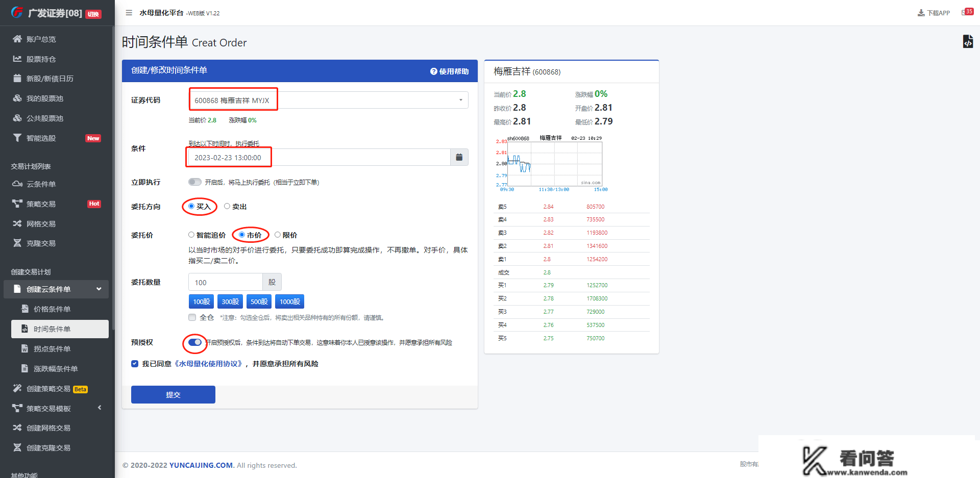Viewport: 980px width, 478px height.
Task: Select the 限价 price option
Action: click(278, 235)
